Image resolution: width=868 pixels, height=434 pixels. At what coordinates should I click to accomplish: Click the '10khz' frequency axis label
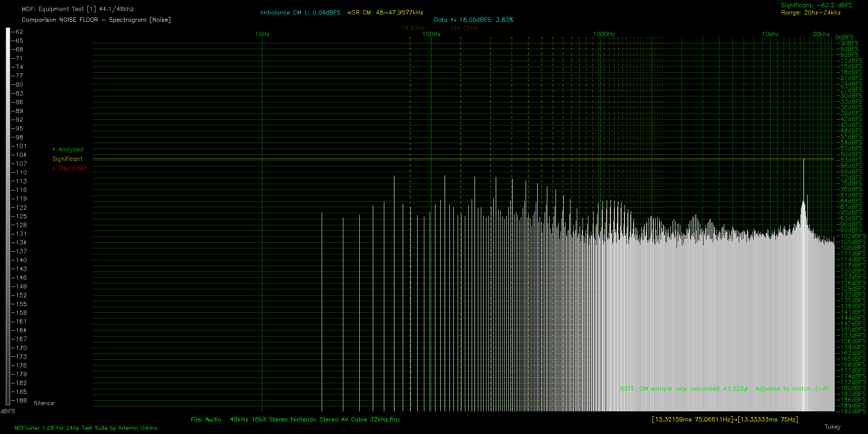[x=770, y=34]
